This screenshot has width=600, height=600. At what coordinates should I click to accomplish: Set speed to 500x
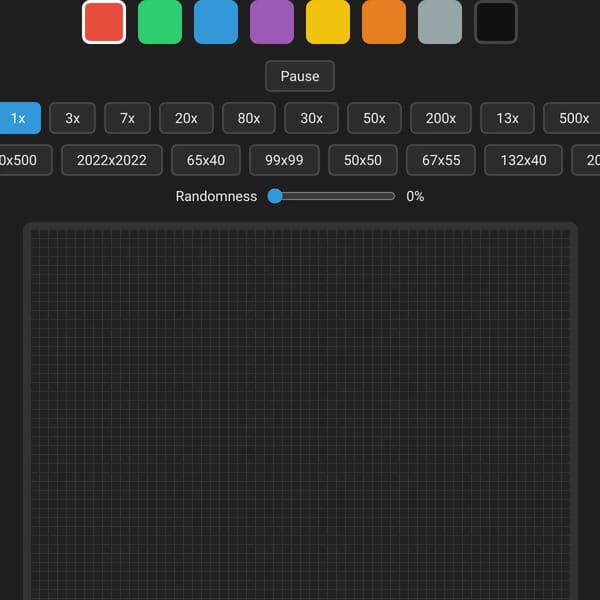pyautogui.click(x=573, y=118)
